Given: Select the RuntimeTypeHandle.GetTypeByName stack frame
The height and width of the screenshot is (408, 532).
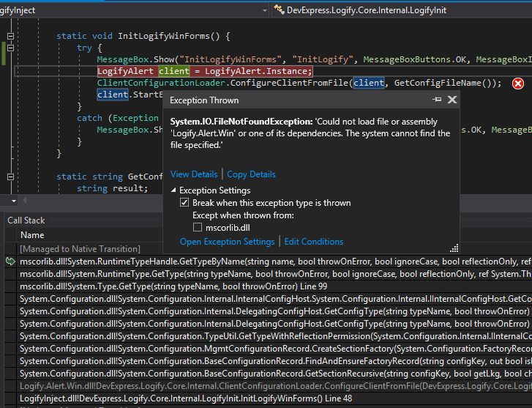Looking at the screenshot, I should coord(274,262).
